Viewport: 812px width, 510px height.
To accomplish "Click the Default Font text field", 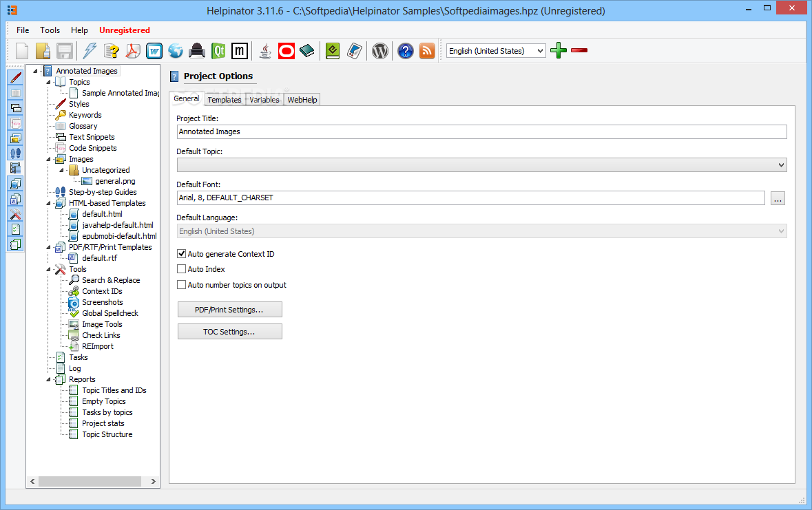I will 470,198.
